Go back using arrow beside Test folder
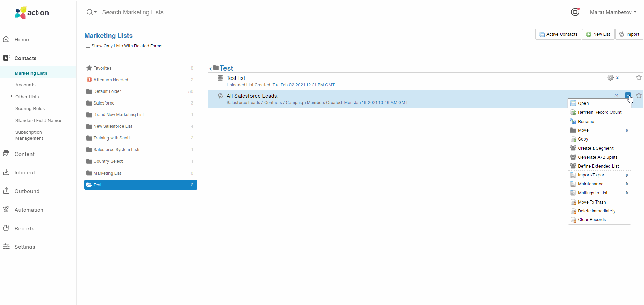The width and height of the screenshot is (644, 305). 210,69
